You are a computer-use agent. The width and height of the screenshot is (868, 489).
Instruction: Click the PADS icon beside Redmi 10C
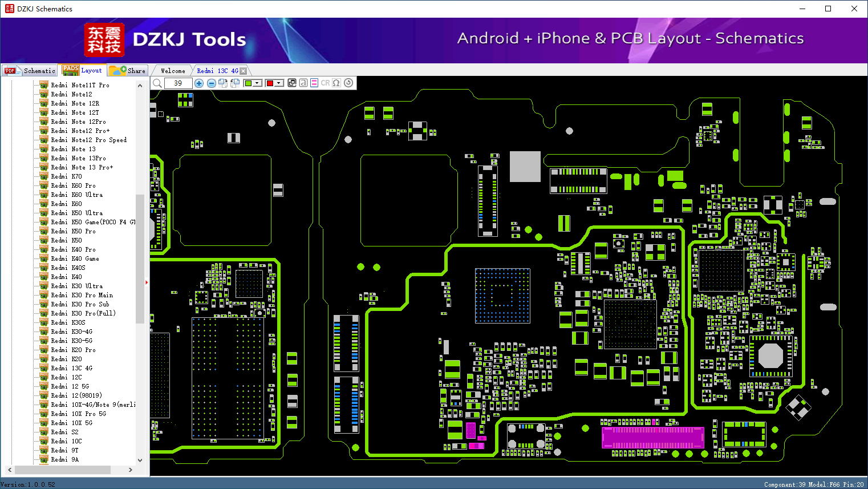44,440
